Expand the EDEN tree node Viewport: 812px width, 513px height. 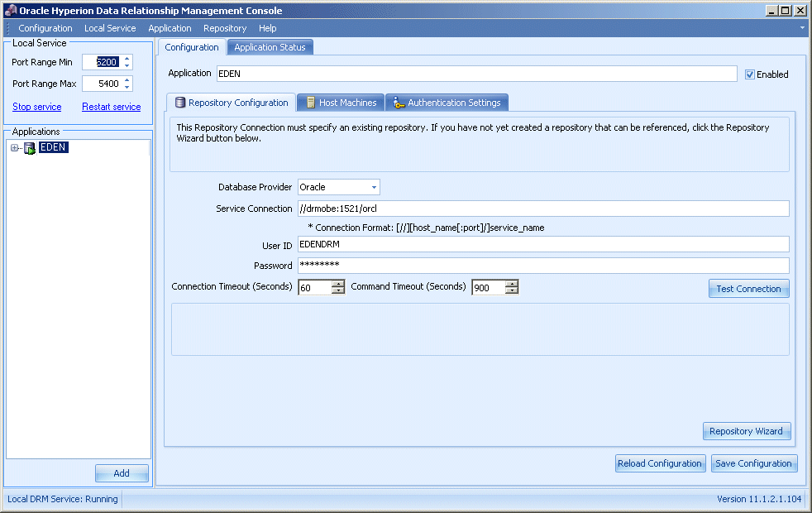[15, 147]
